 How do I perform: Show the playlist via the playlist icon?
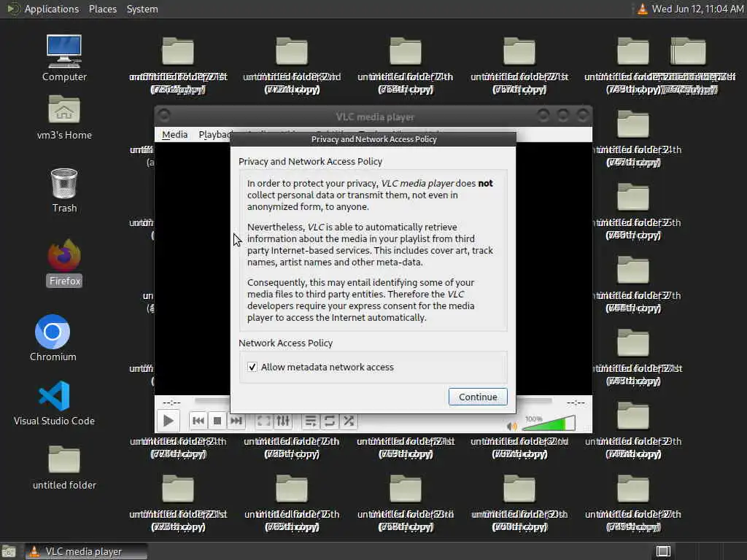point(310,421)
